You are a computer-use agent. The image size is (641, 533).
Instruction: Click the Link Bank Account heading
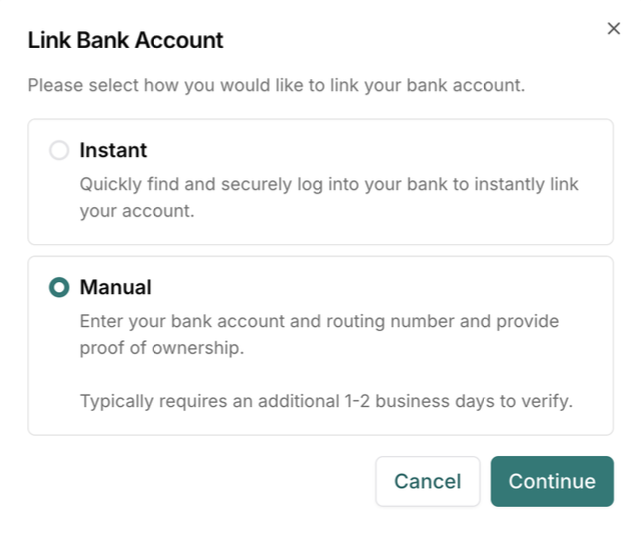tap(126, 40)
